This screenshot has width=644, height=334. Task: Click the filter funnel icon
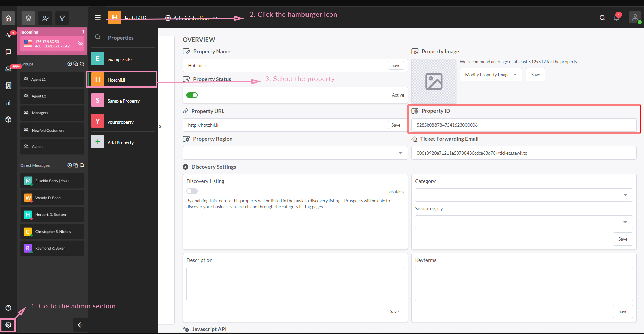pyautogui.click(x=62, y=18)
